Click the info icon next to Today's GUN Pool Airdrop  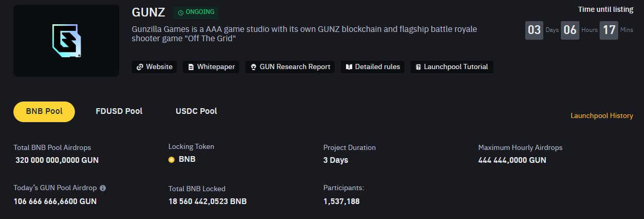(x=103, y=188)
